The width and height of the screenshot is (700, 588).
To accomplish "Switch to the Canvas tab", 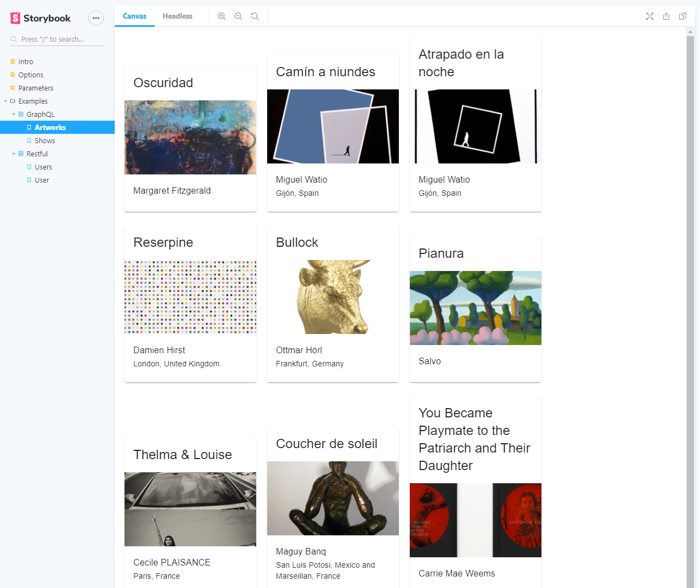I will tap(134, 16).
